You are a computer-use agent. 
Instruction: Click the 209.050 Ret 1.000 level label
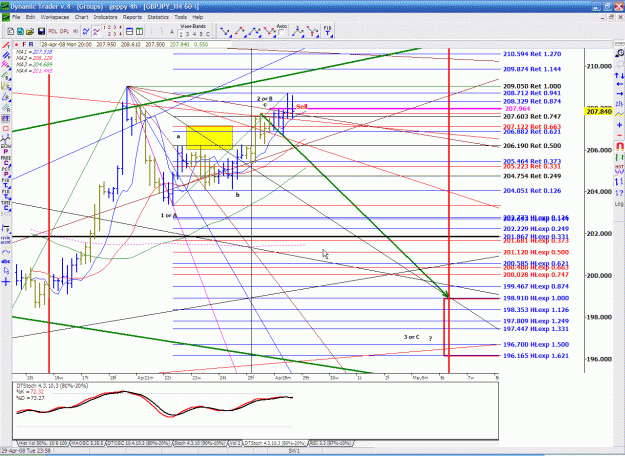(532, 86)
